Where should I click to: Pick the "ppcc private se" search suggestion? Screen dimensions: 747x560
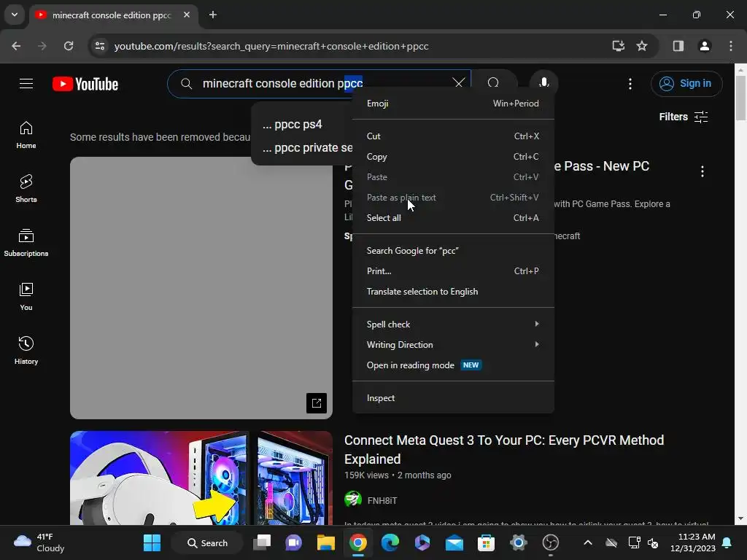click(303, 148)
